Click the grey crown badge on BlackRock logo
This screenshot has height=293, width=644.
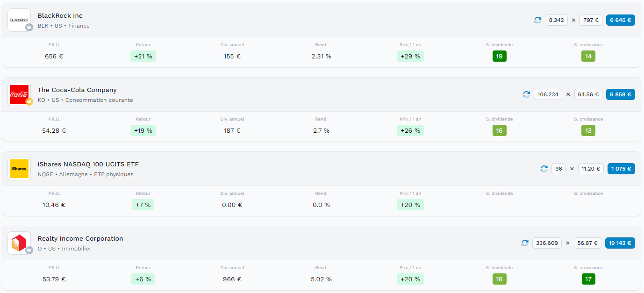coord(29,27)
